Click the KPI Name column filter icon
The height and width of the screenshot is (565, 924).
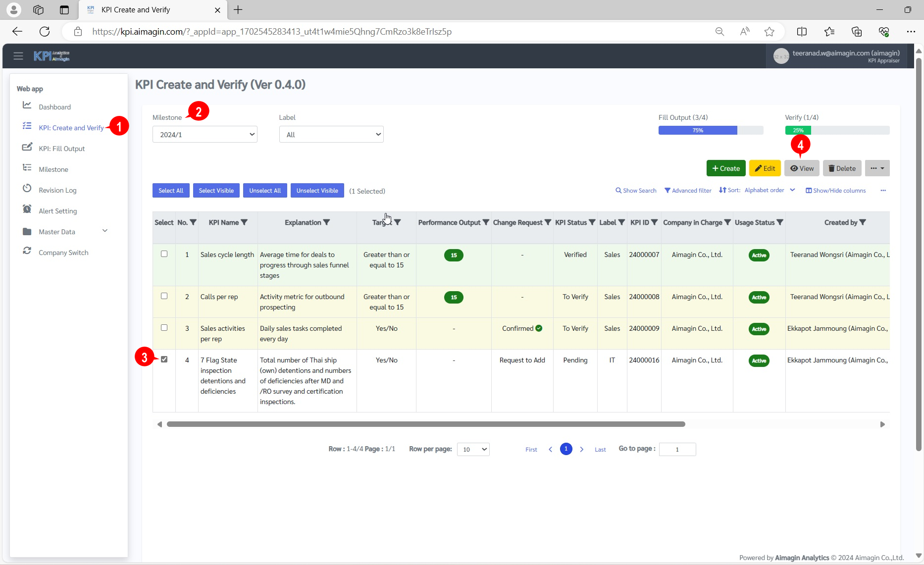click(x=244, y=222)
